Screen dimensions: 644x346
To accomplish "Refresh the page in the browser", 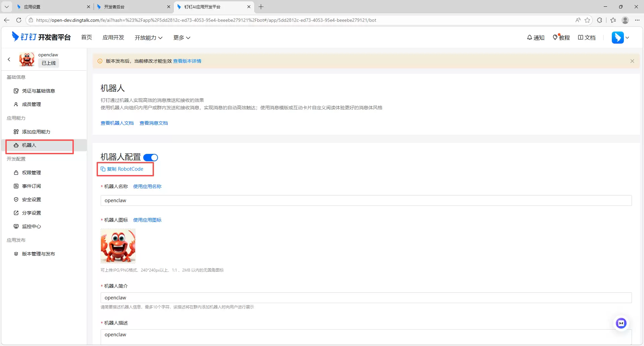I will (19, 20).
